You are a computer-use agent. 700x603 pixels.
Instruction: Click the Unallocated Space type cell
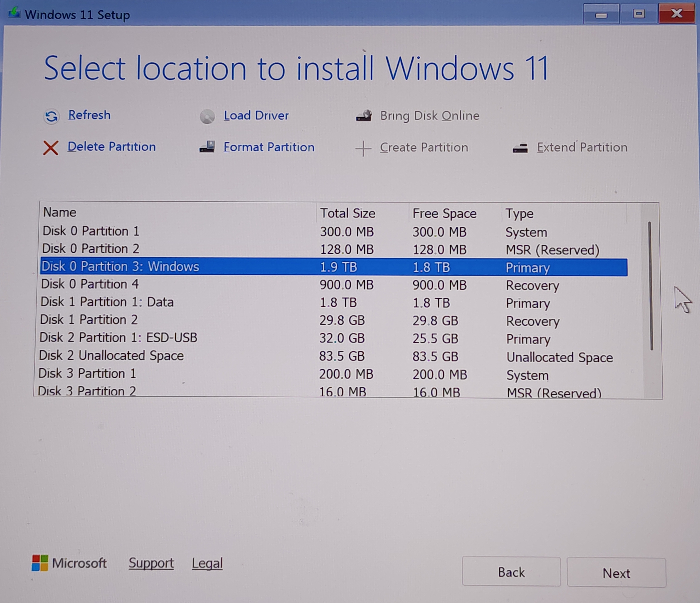tap(560, 357)
